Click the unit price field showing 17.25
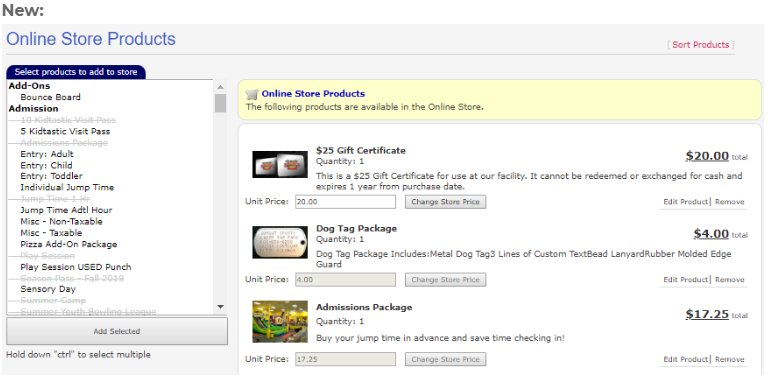Screen dimensions: 770x386 pos(345,359)
